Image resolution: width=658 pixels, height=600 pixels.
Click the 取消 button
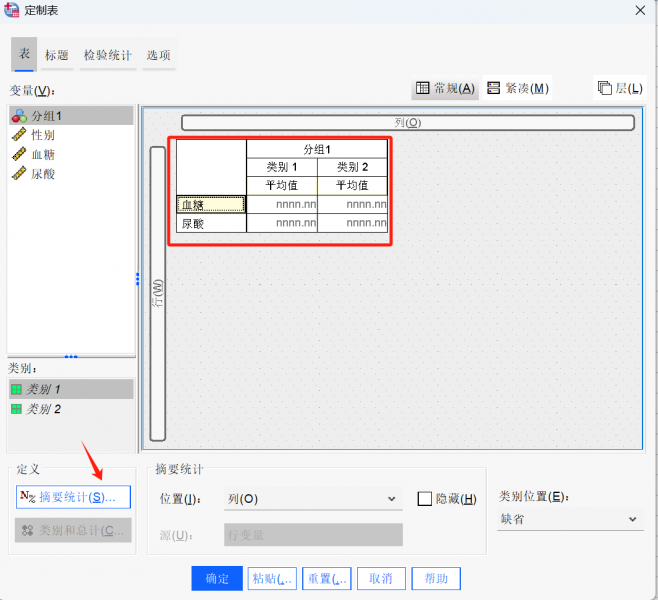pyautogui.click(x=381, y=579)
